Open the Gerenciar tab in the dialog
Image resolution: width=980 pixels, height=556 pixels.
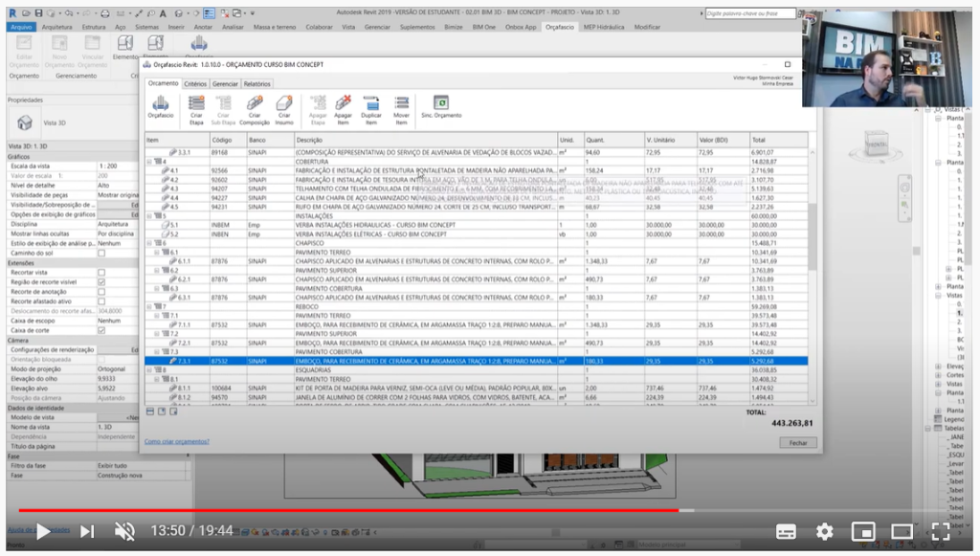click(225, 83)
